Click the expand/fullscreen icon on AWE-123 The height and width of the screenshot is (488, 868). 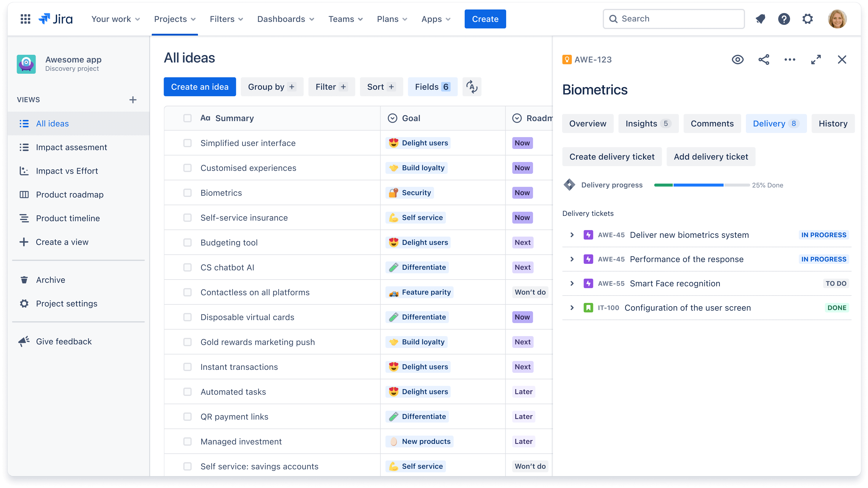click(x=816, y=60)
